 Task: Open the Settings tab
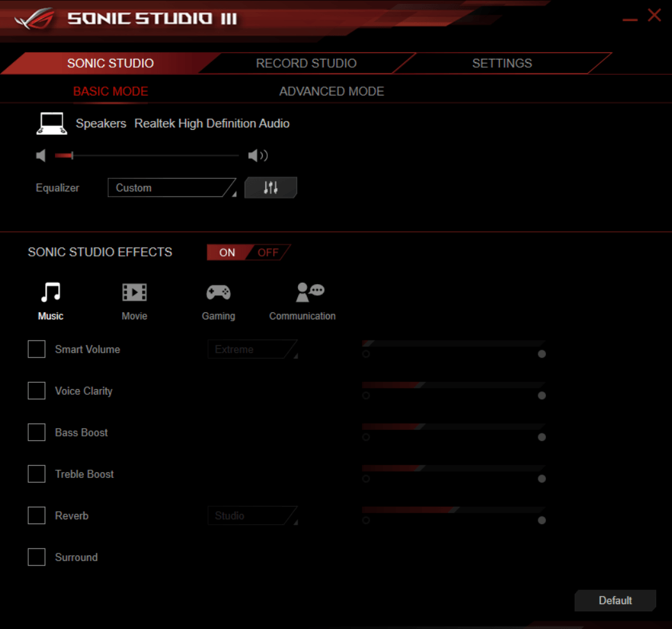pyautogui.click(x=502, y=63)
